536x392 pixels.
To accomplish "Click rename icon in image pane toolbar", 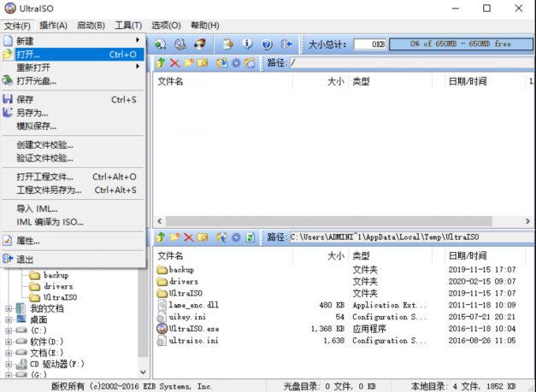I will pos(203,63).
